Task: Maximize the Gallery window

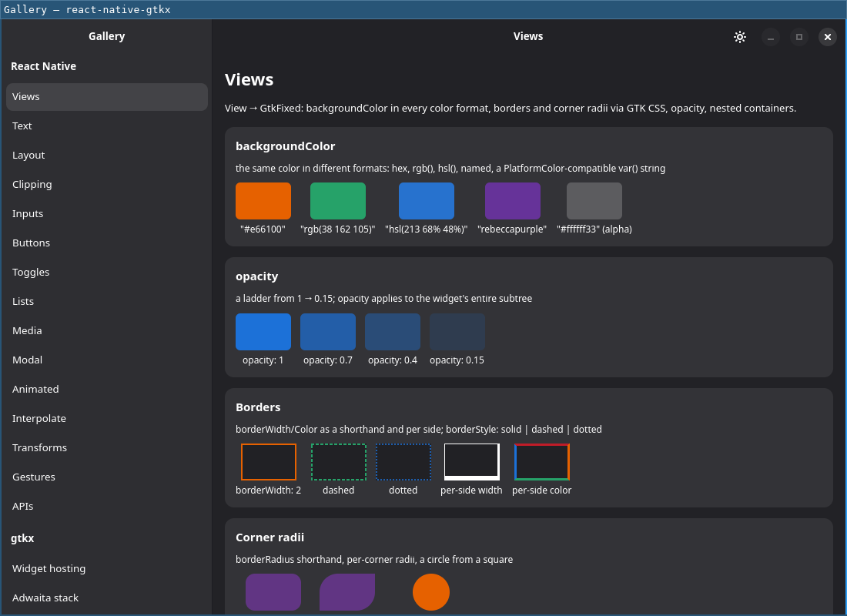Action: point(799,37)
